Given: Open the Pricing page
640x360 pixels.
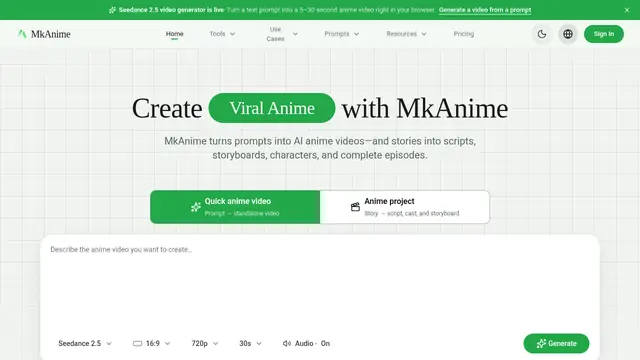Looking at the screenshot, I should click(464, 34).
